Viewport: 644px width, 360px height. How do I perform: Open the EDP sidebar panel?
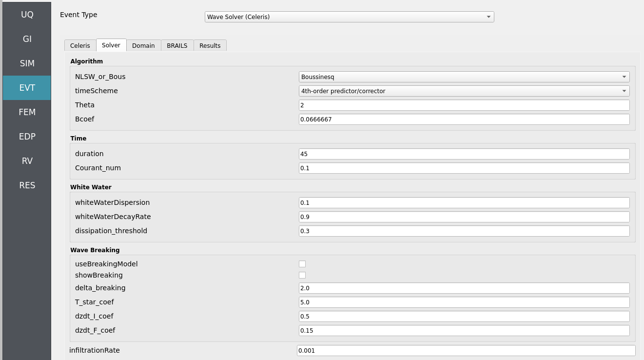coord(27,137)
